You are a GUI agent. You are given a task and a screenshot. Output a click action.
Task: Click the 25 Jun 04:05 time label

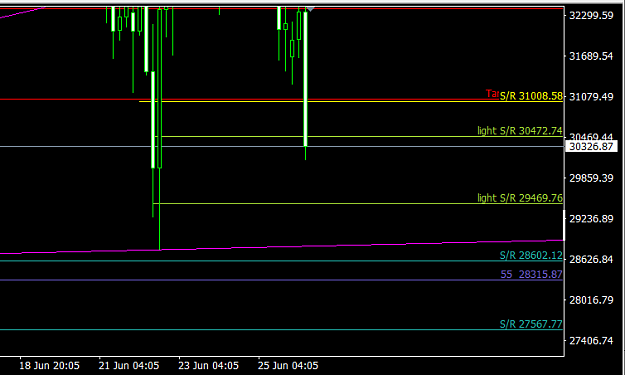[x=288, y=365]
